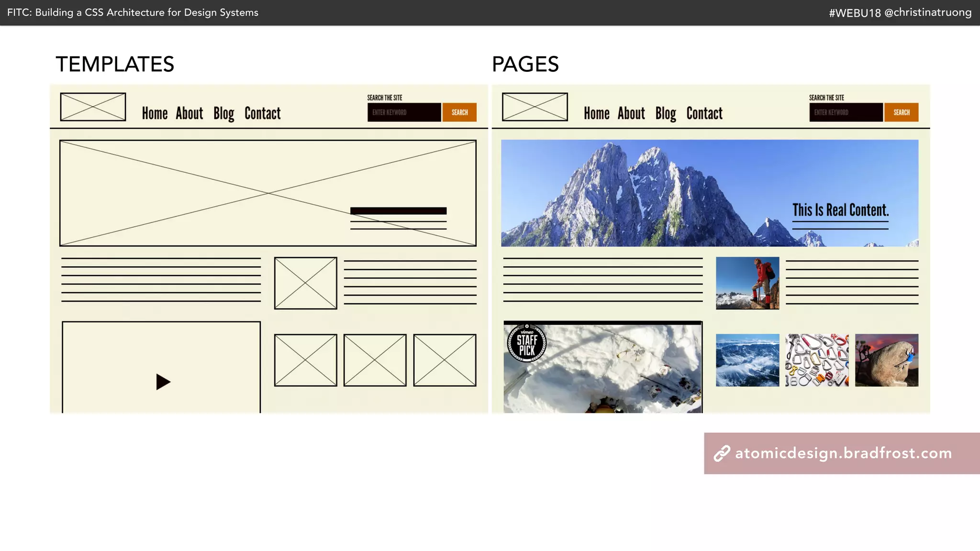The height and width of the screenshot is (551, 980).
Task: Click the chain link icon beside atomicdesign URL
Action: coord(722,453)
